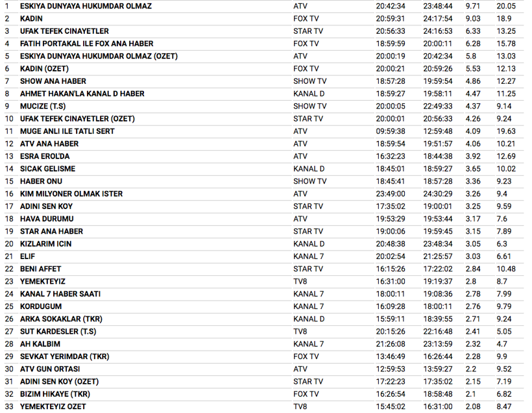Select the AH KALBIM program name
Image resolution: width=532 pixels, height=413 pixels.
pyautogui.click(x=40, y=344)
